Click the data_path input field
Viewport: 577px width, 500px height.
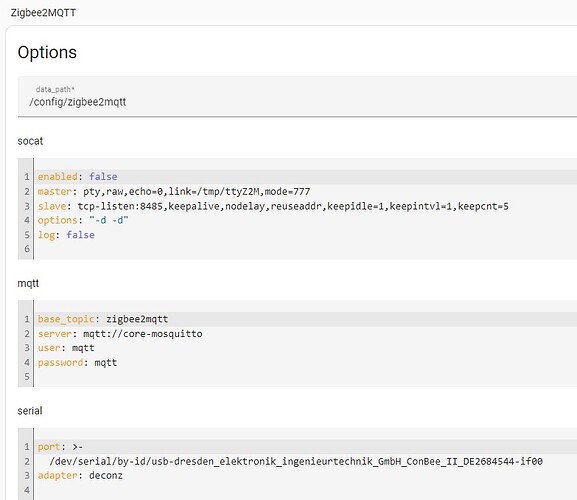(x=297, y=97)
